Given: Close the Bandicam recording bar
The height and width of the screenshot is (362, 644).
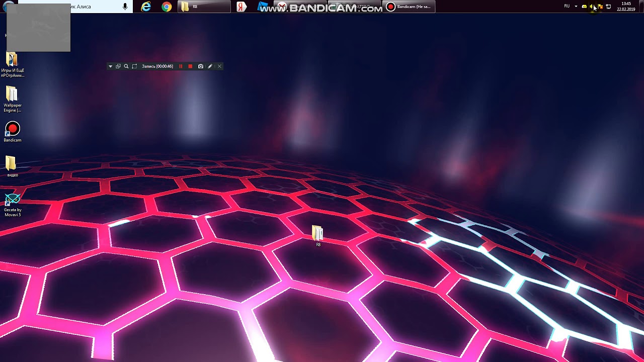Looking at the screenshot, I should tap(219, 66).
